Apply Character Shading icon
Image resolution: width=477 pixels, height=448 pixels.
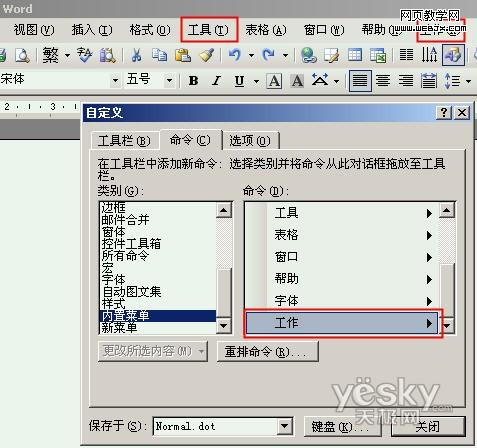[x=297, y=81]
